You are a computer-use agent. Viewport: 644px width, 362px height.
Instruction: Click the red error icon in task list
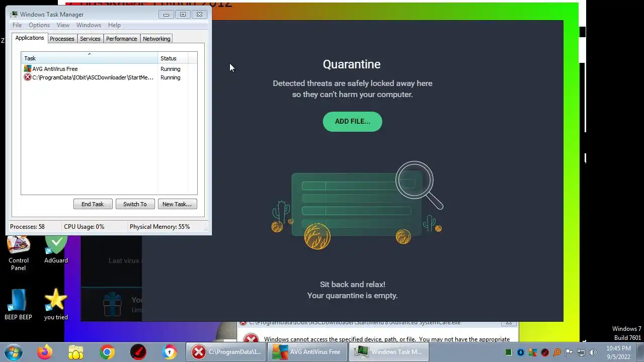28,77
